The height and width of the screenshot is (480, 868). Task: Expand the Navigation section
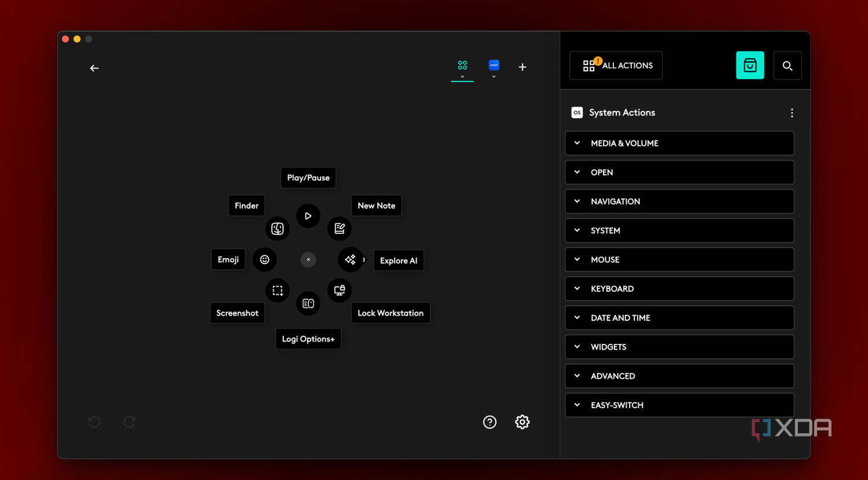point(679,201)
